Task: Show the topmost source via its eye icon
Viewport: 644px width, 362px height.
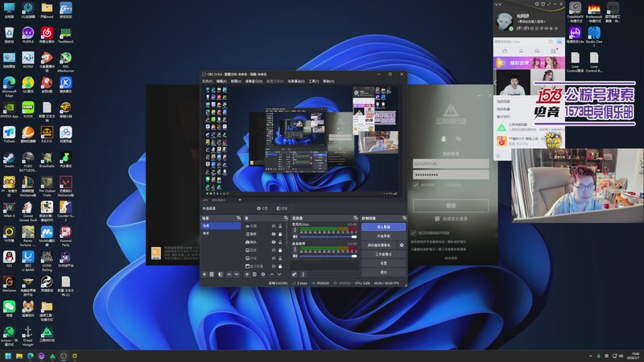Action: [274, 226]
